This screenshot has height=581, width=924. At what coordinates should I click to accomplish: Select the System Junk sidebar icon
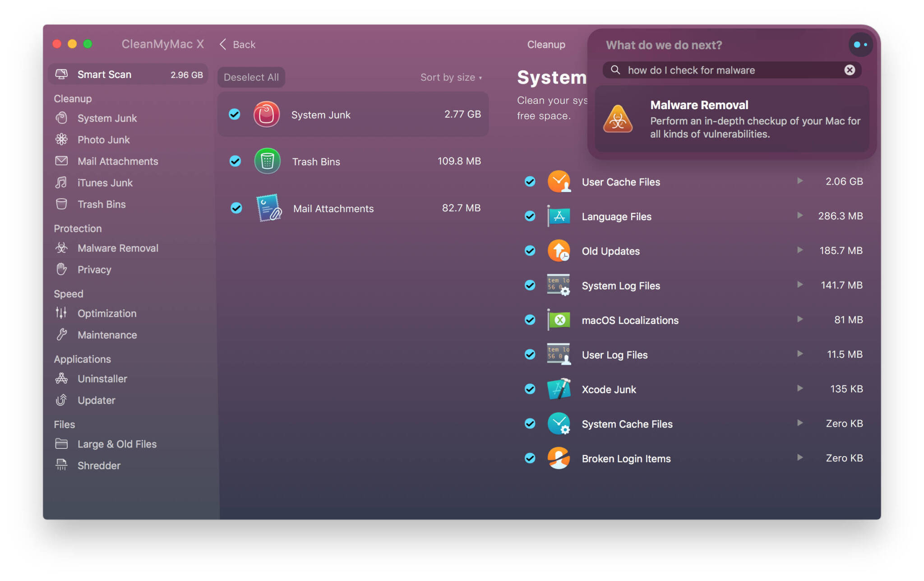coord(61,118)
